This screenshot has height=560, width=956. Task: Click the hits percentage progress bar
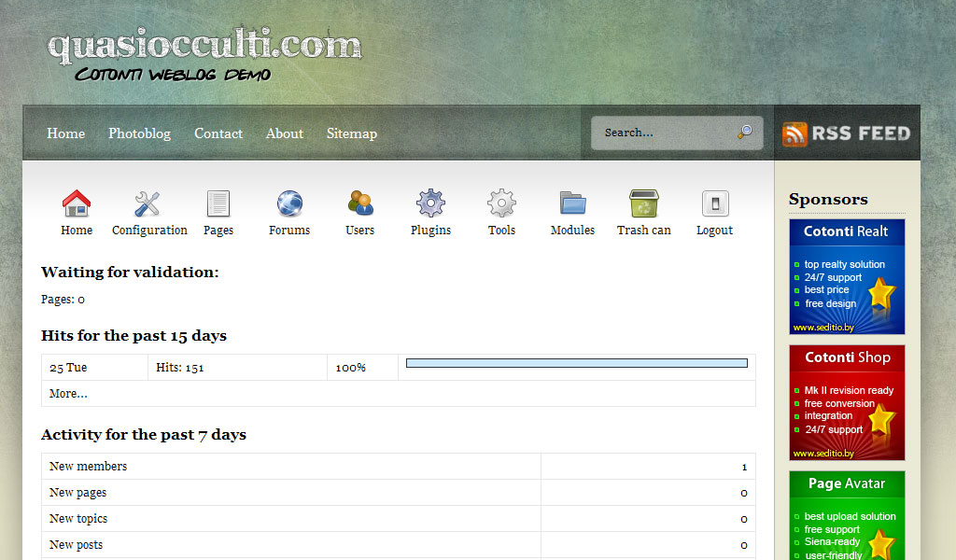[x=576, y=363]
